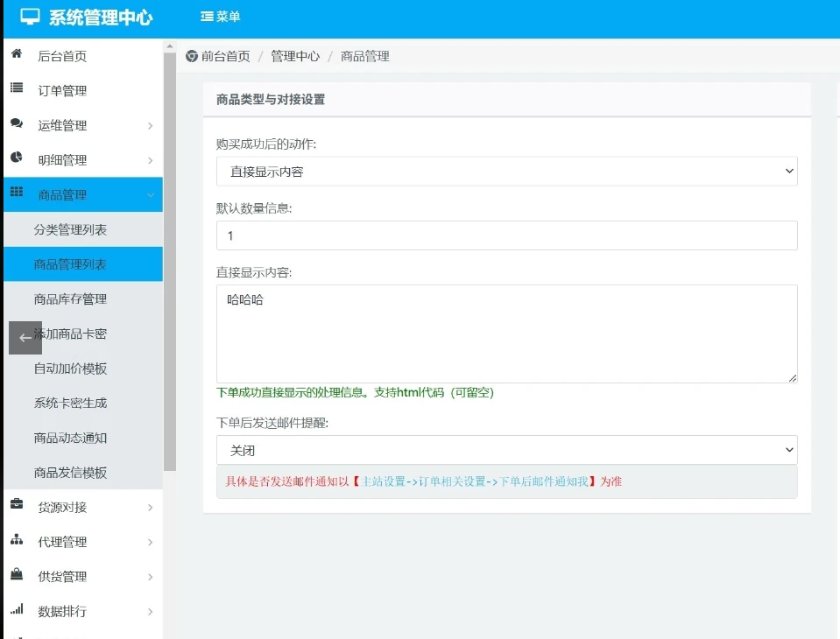
Task: Open 后台首页 in the sidebar
Action: point(83,56)
